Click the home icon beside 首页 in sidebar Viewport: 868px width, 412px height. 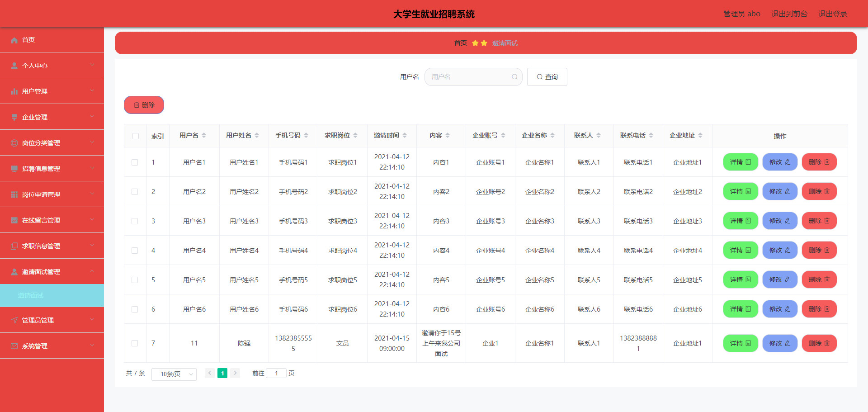pos(14,40)
